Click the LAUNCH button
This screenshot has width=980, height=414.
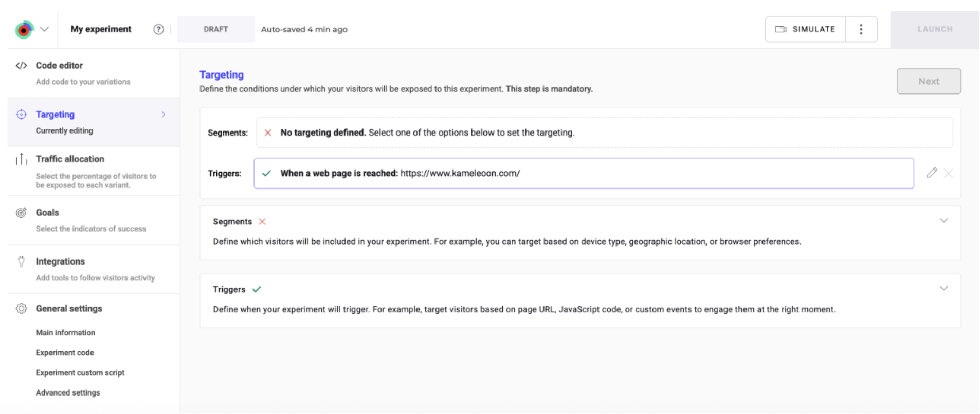pos(934,29)
